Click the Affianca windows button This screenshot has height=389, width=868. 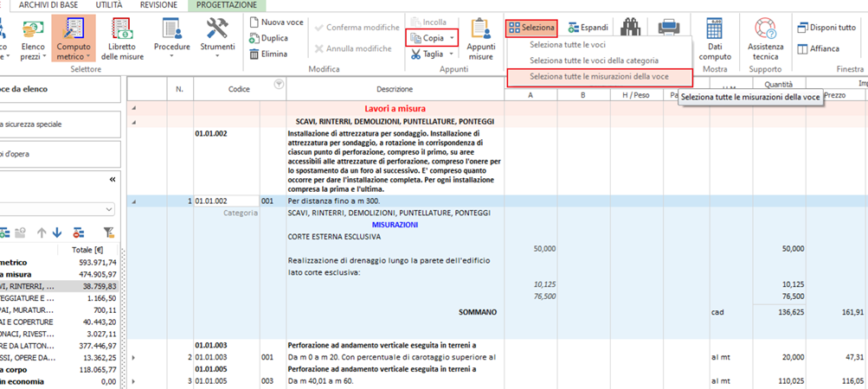coord(818,48)
